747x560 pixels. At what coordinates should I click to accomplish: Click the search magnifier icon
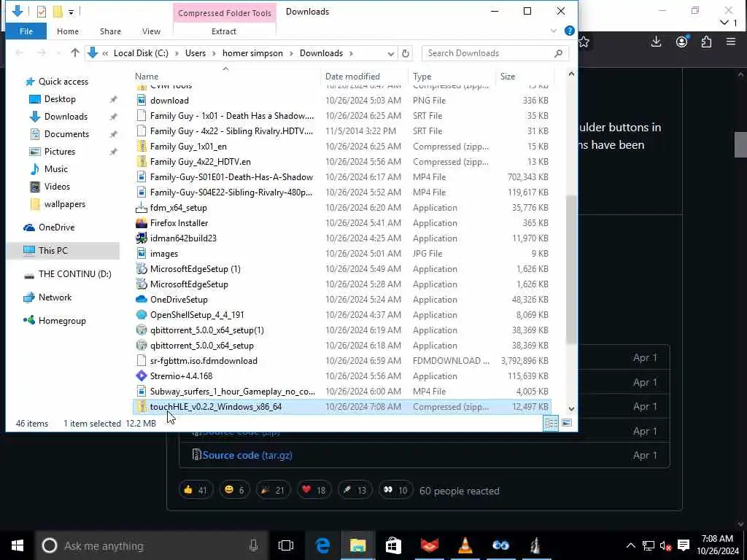coord(559,53)
